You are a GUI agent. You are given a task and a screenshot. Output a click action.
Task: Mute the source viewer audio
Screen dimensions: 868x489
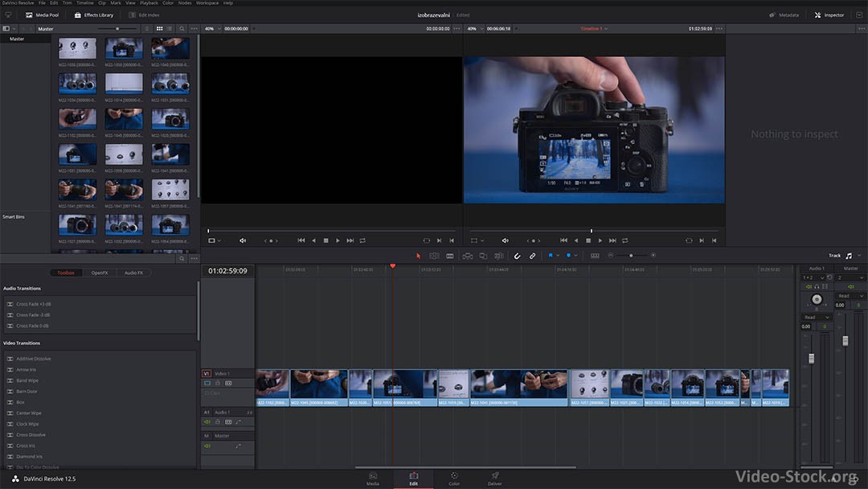pos(243,240)
